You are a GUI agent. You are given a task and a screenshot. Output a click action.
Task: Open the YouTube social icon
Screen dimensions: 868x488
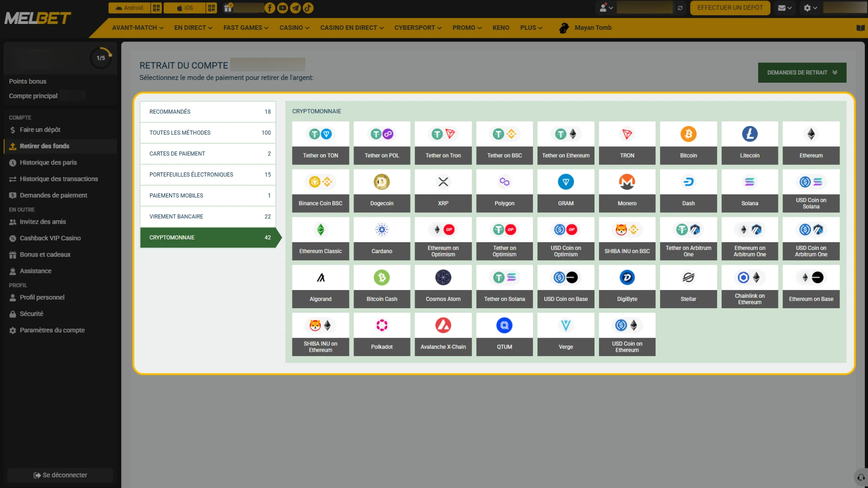[x=283, y=8]
